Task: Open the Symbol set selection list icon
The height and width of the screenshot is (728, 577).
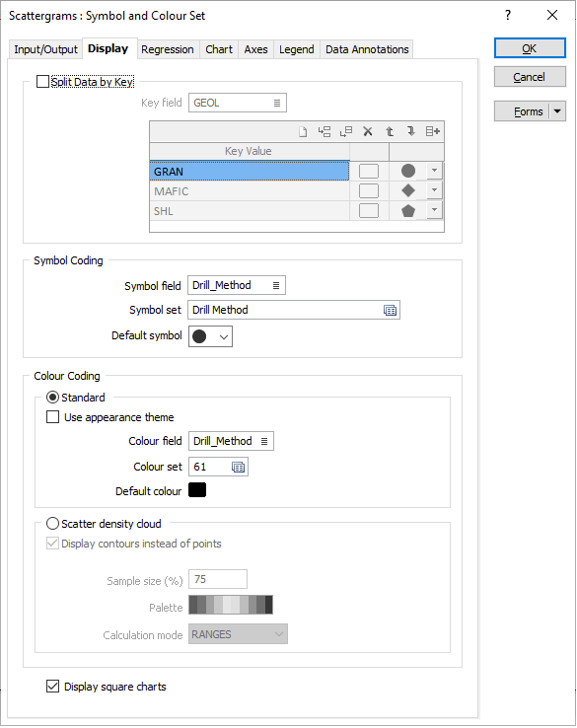Action: click(x=390, y=311)
